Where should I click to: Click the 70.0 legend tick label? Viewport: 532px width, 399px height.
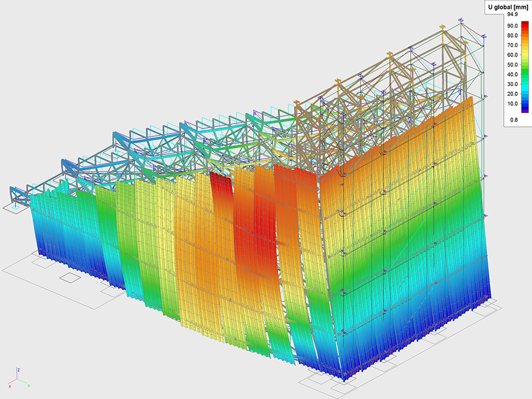tap(511, 45)
